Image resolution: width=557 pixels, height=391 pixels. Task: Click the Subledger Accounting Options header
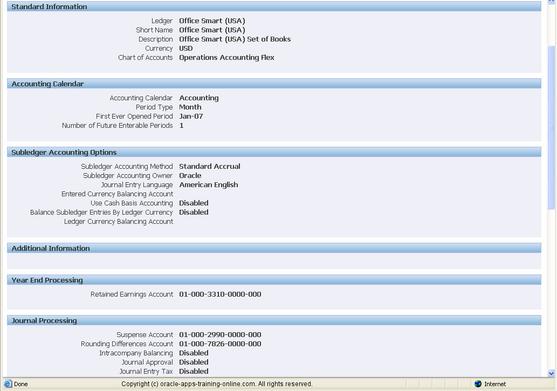click(274, 152)
